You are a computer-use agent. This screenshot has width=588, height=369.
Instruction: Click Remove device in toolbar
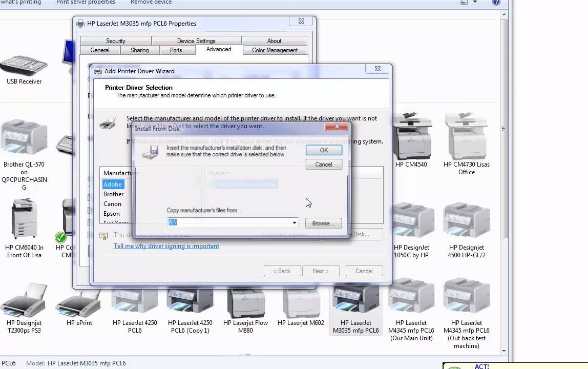pos(151,2)
